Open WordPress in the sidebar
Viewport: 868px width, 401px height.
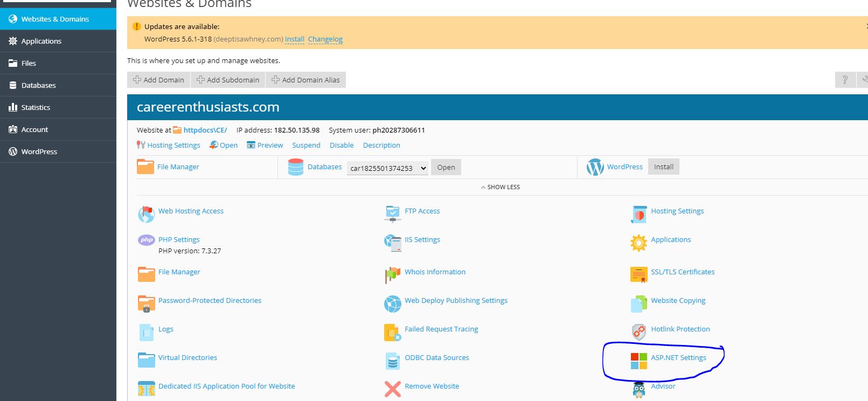[x=58, y=151]
